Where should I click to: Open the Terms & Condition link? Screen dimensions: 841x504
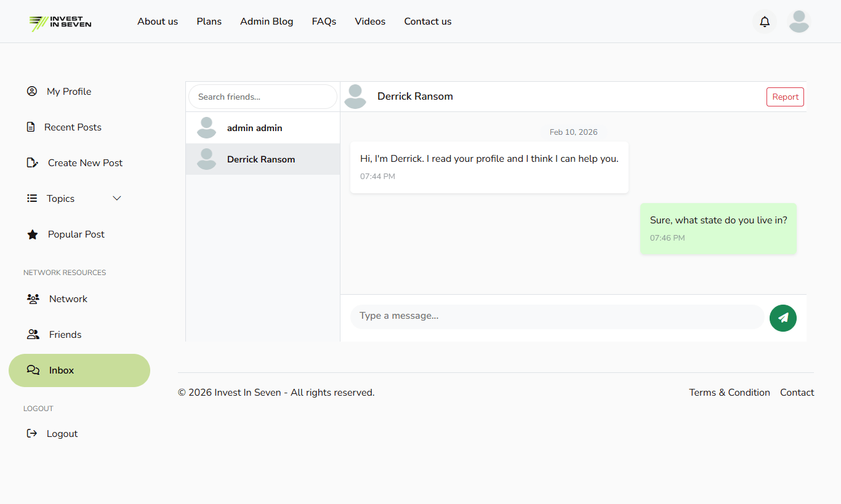729,393
